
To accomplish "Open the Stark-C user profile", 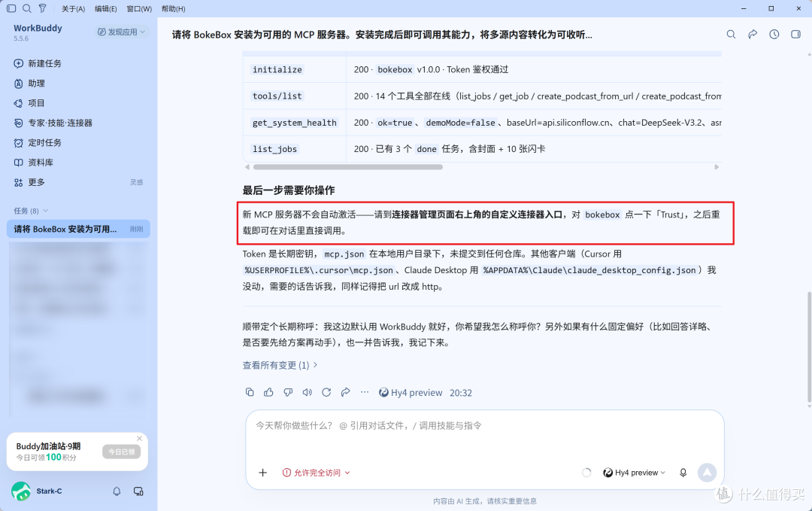I will (36, 491).
